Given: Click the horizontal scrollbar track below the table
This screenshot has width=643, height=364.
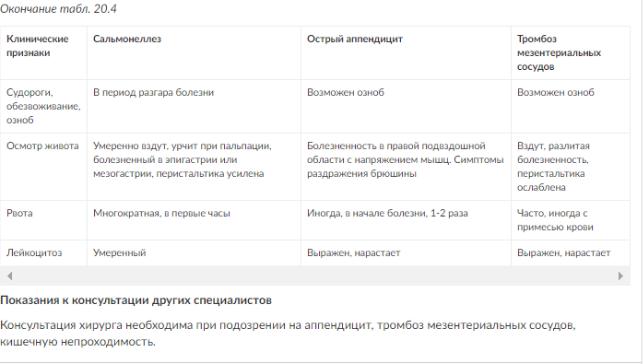Looking at the screenshot, I should point(315,276).
